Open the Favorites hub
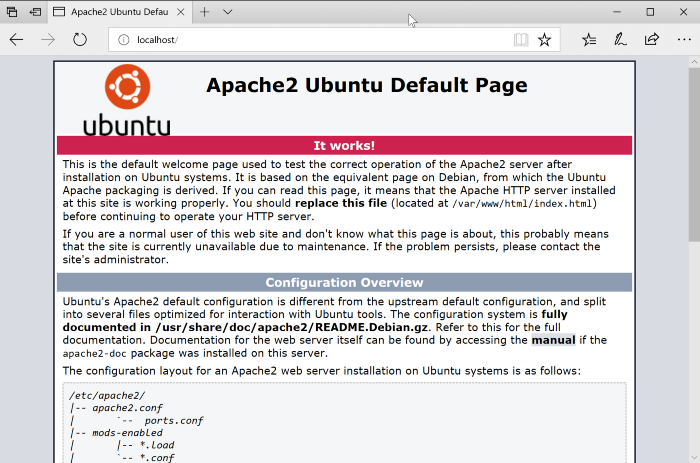Image resolution: width=700 pixels, height=463 pixels. 589,40
